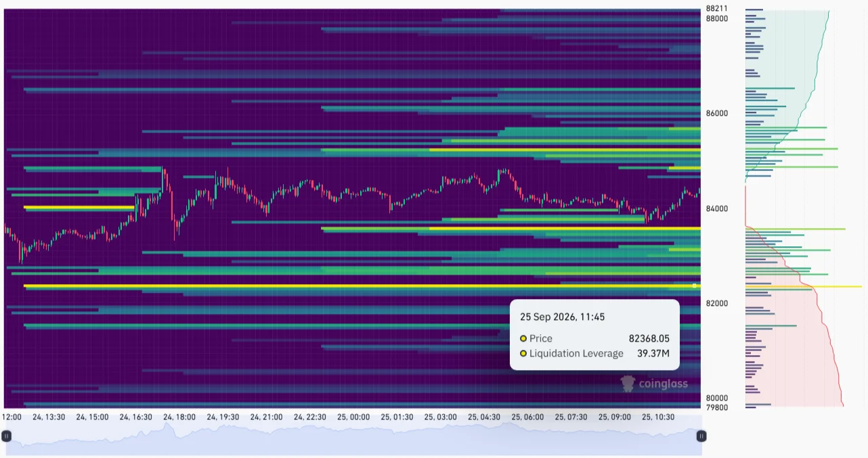Click the "88000" price axis label
The image size is (868, 458).
tap(717, 18)
